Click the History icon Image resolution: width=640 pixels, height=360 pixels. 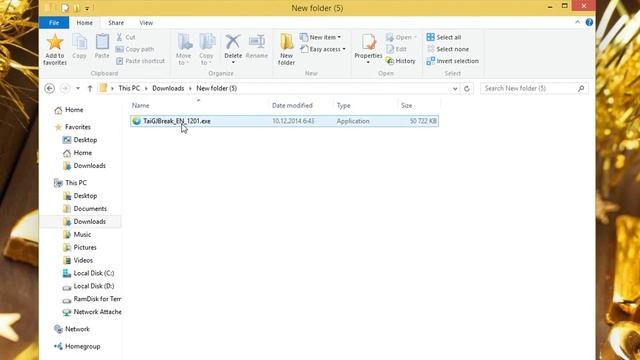pyautogui.click(x=390, y=61)
